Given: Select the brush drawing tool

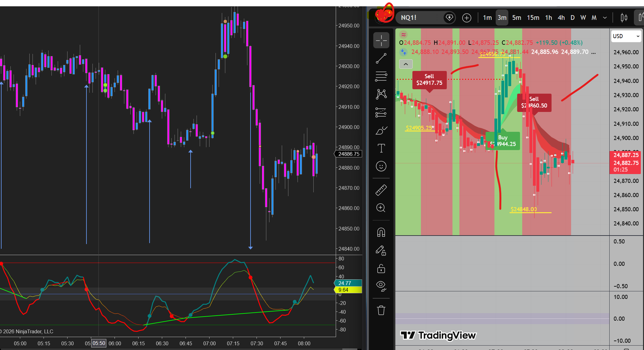Looking at the screenshot, I should click(381, 130).
